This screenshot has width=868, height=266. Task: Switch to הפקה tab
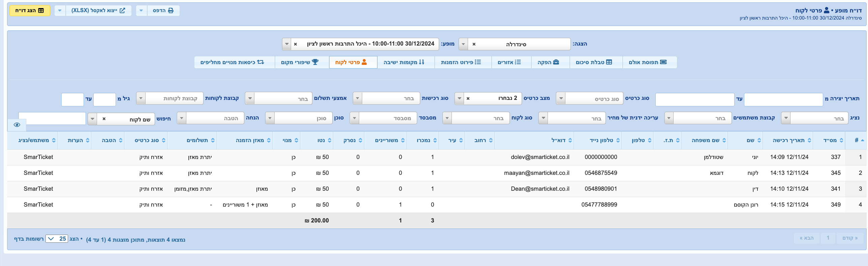point(550,62)
